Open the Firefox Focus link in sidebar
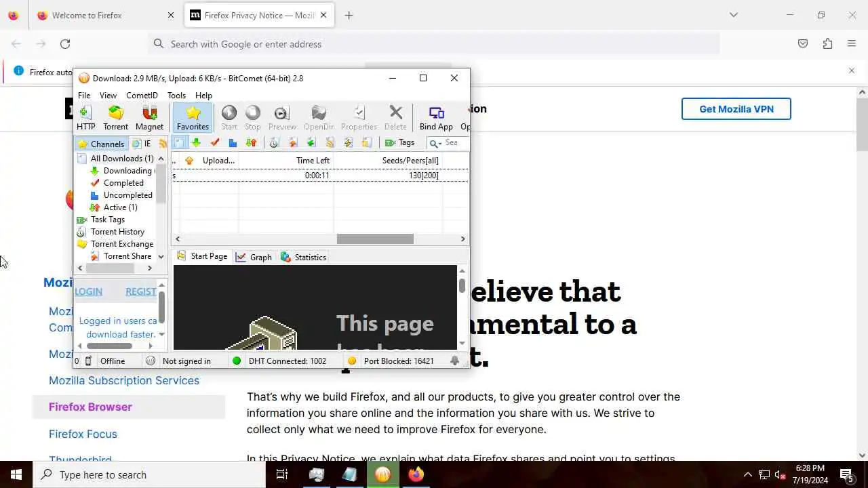868x488 pixels. [x=83, y=434]
